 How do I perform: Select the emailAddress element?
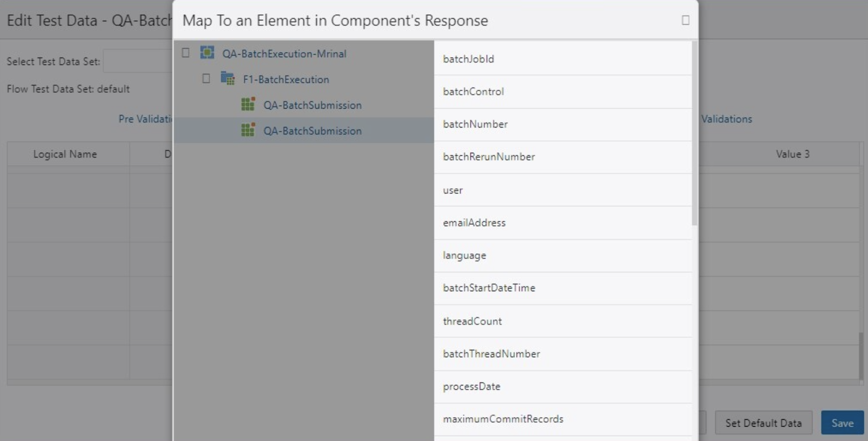pyautogui.click(x=474, y=223)
